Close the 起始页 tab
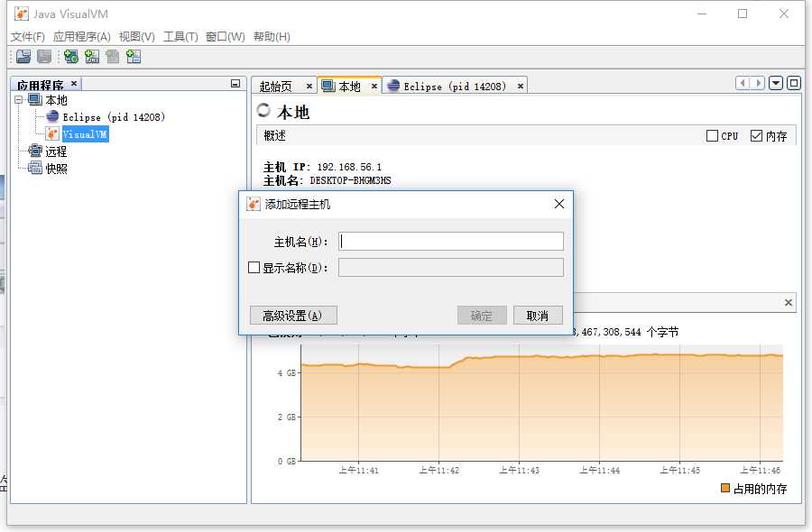 (x=309, y=86)
